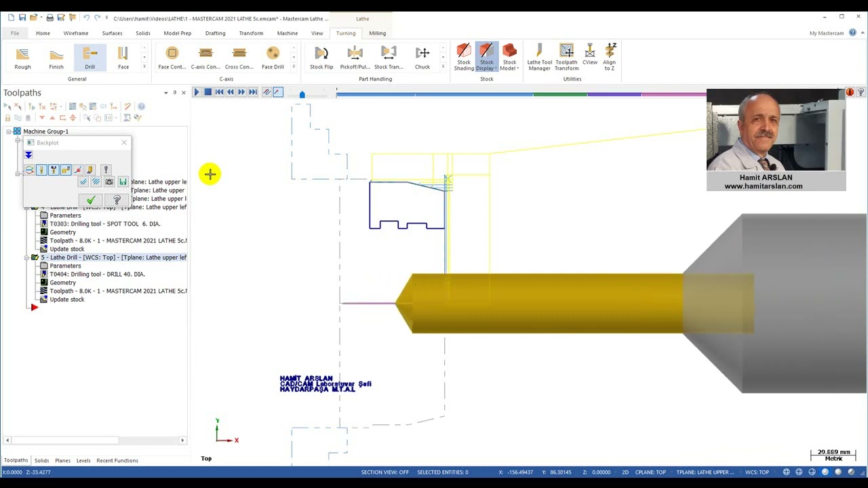The width and height of the screenshot is (868, 488).
Task: Click the Backplot camera snapshot icon
Action: point(109,182)
